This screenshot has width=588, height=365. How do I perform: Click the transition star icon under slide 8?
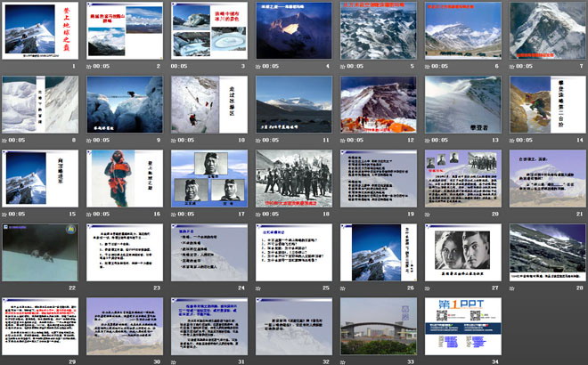pos(4,140)
